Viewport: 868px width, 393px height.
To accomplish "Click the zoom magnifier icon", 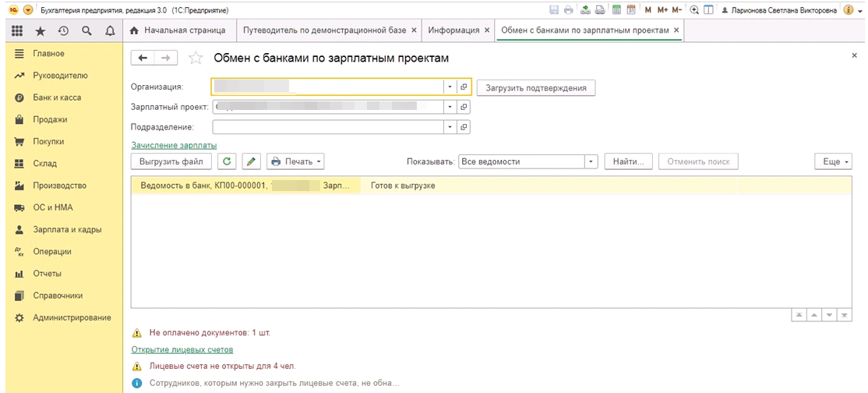I will (x=694, y=10).
